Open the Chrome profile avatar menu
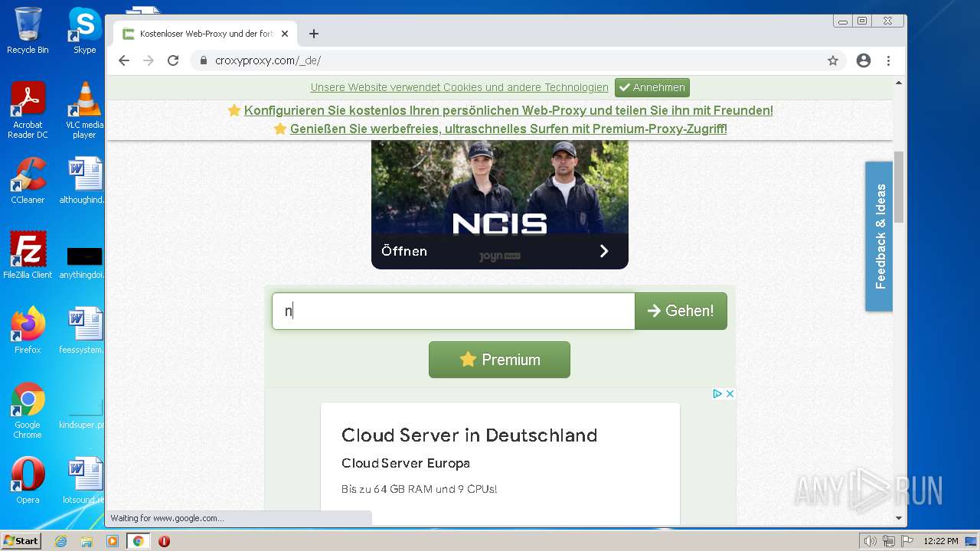 pyautogui.click(x=864, y=60)
